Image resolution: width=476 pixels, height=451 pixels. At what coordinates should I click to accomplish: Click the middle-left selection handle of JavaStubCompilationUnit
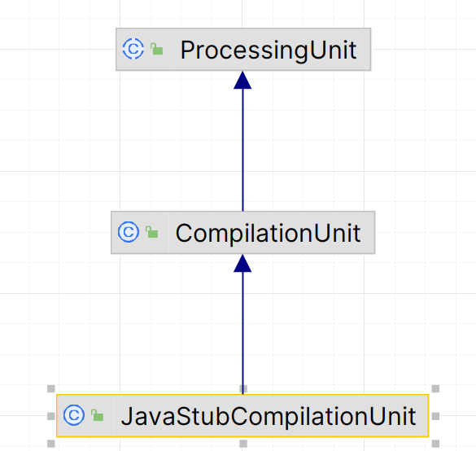pyautogui.click(x=51, y=416)
